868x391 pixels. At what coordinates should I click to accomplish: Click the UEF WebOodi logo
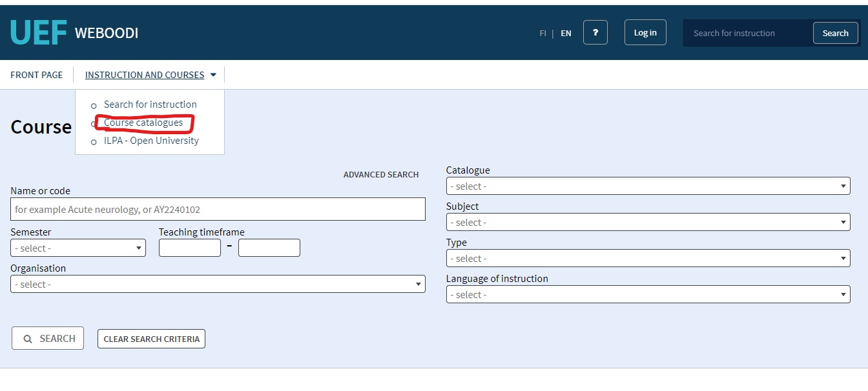(74, 33)
